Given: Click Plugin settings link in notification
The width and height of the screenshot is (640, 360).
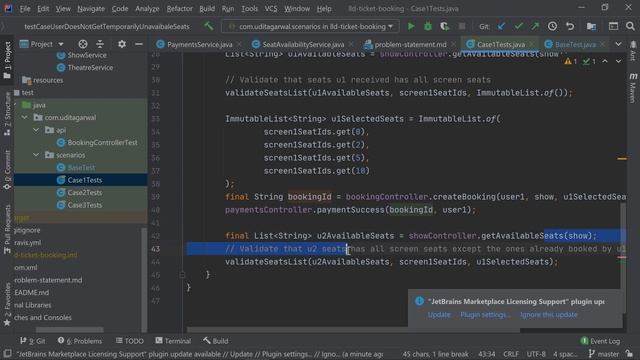Looking at the screenshot, I should click(x=485, y=315).
